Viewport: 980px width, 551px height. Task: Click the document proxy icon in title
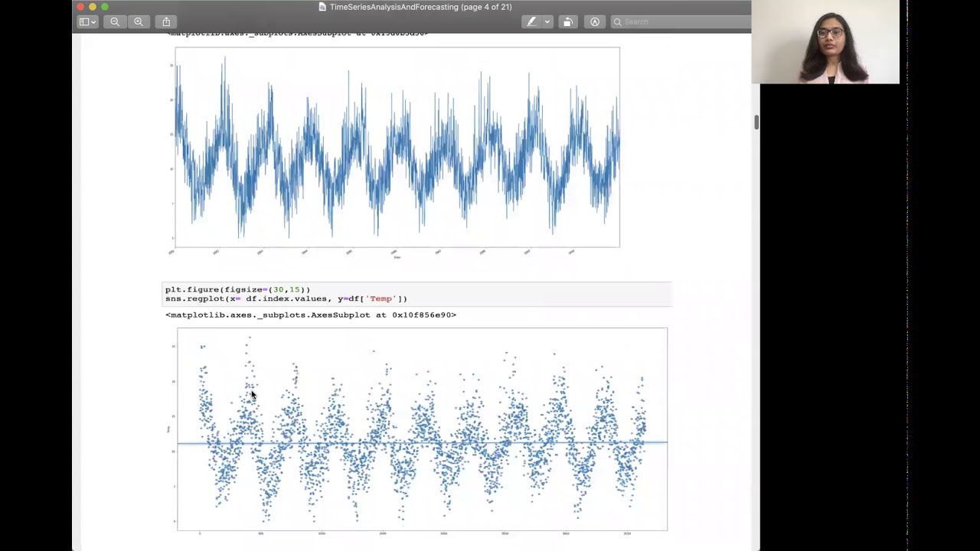pos(322,7)
